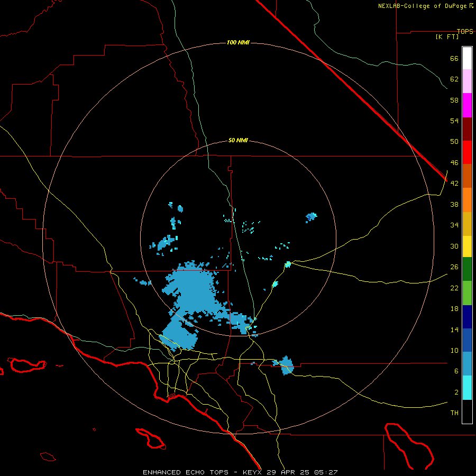Click the 29 APR 25 date text
The height and width of the screenshot is (476, 476).
tap(288, 472)
